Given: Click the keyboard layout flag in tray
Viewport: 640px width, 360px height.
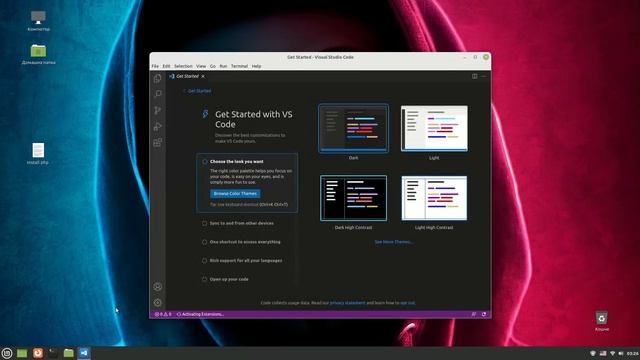Looking at the screenshot, I should click(603, 353).
